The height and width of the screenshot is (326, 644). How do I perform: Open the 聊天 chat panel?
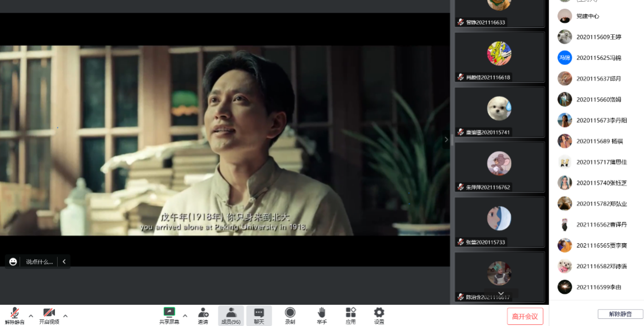pyautogui.click(x=259, y=315)
